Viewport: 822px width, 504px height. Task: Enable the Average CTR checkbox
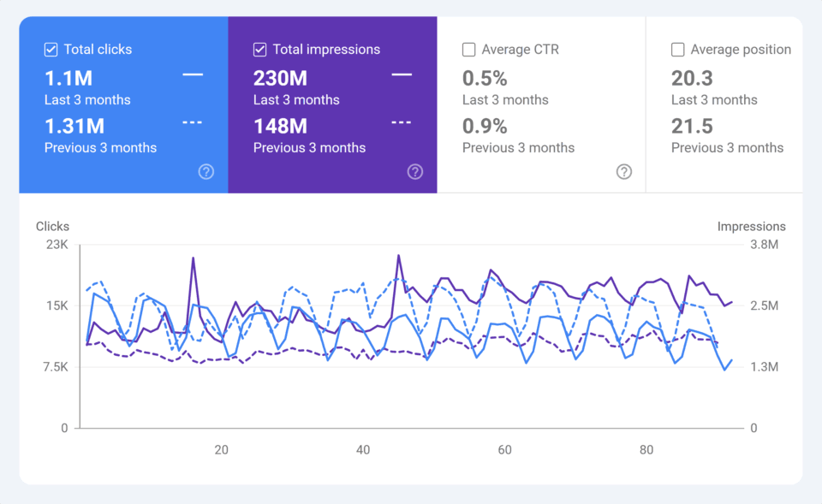[x=469, y=50]
